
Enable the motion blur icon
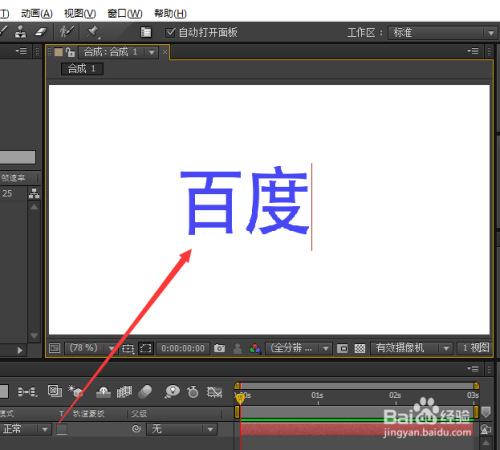point(145,392)
